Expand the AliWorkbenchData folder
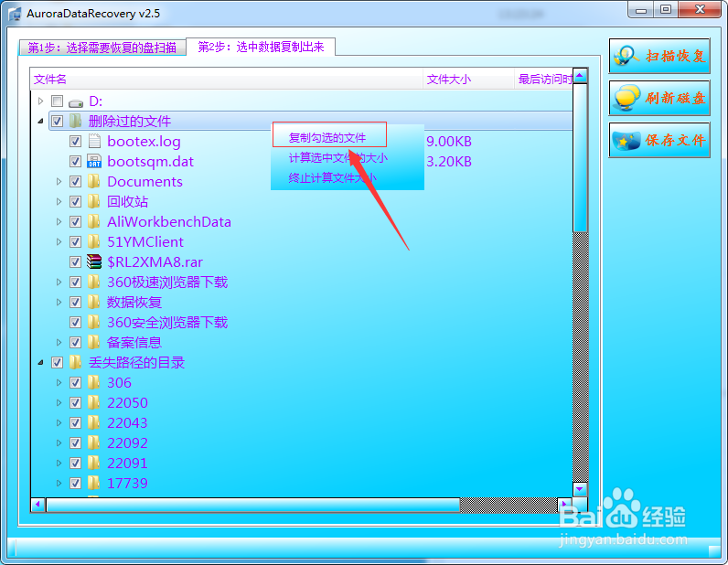Screen dimensions: 728x565 (x=59, y=221)
